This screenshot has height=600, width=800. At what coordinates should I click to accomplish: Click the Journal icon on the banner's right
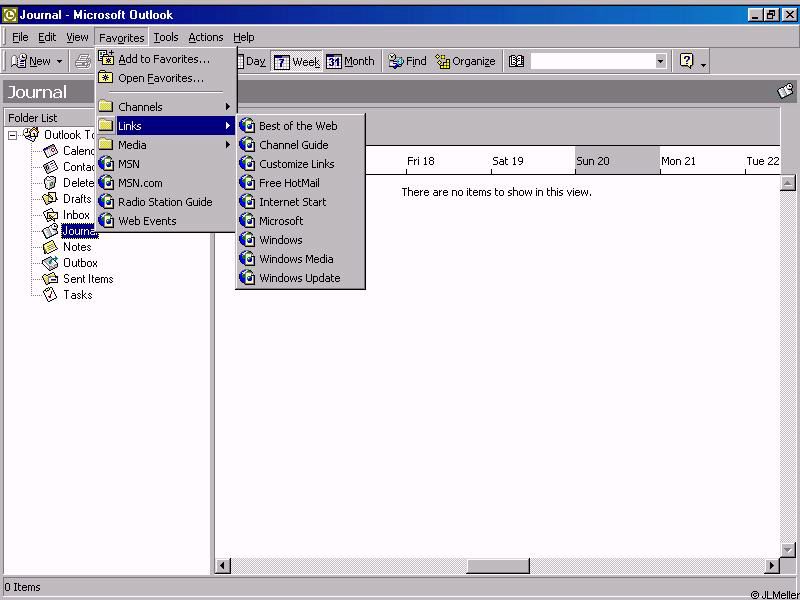(786, 92)
